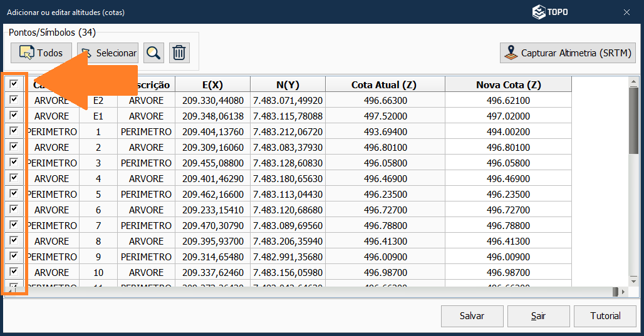Sort by the E(X) column header
The width and height of the screenshot is (644, 336).
[x=212, y=84]
